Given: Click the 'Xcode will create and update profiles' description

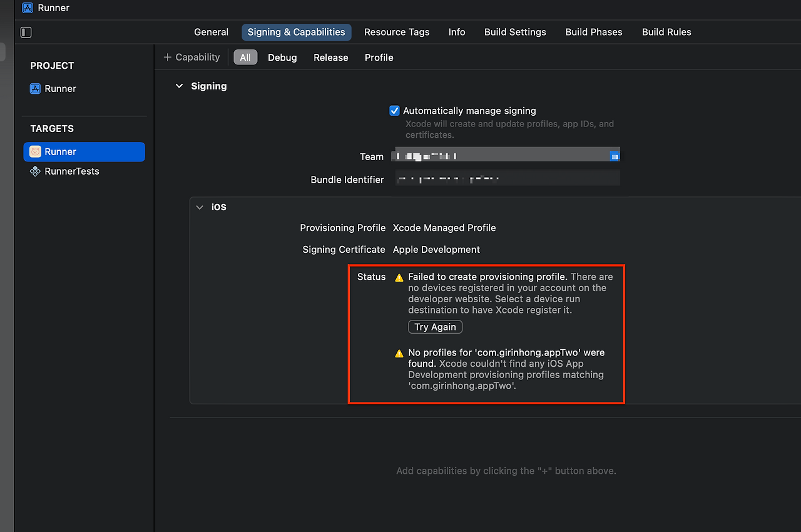Looking at the screenshot, I should pyautogui.click(x=509, y=130).
